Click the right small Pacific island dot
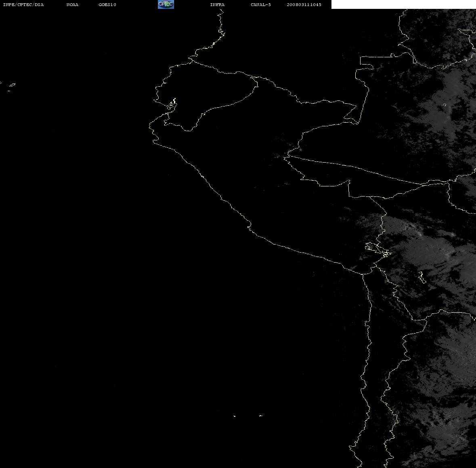Screen dimensions: 476x468 (x=260, y=416)
